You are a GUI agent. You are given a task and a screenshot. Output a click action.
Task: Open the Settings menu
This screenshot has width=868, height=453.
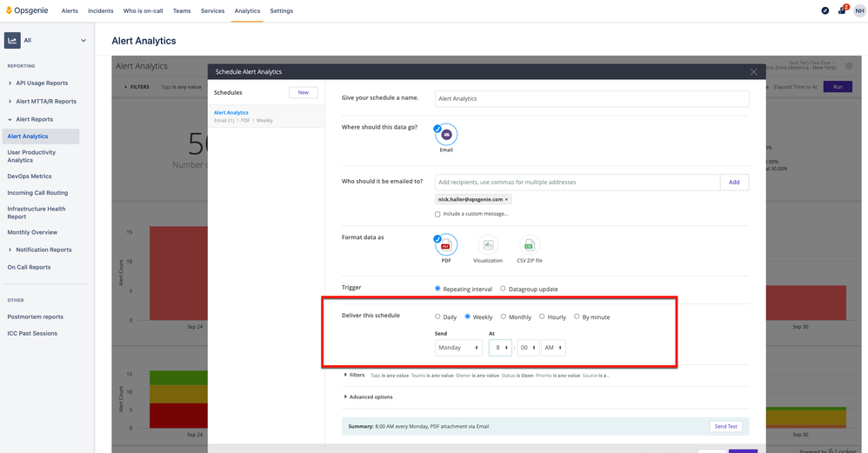[281, 11]
